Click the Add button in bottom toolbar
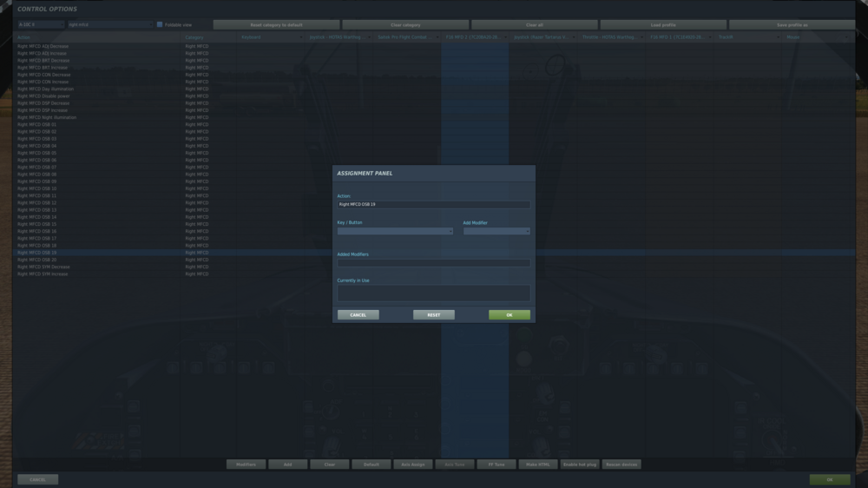 coord(288,465)
